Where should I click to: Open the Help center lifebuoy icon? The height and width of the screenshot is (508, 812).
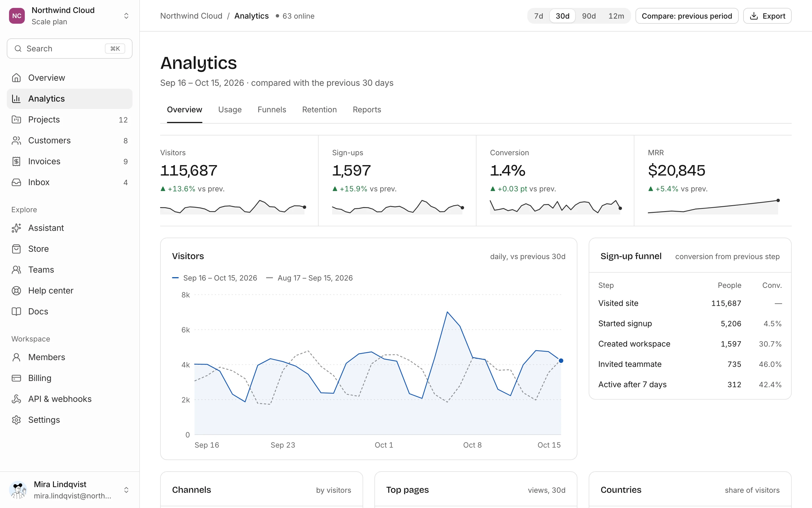[16, 291]
